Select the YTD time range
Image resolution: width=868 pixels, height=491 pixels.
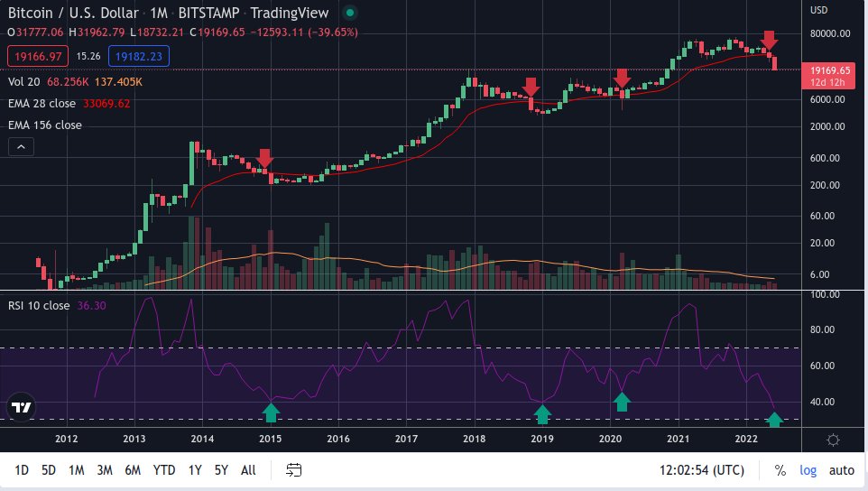point(164,470)
